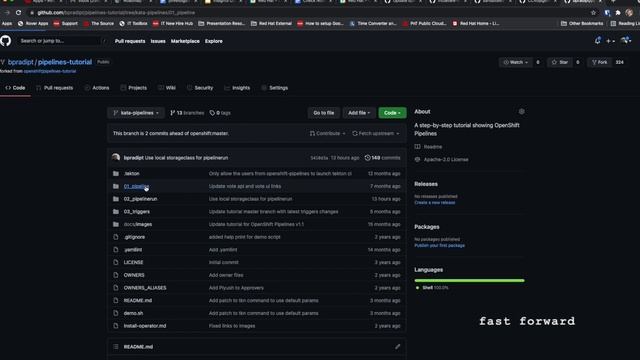The image size is (640, 360).
Task: Open the .gitignore file
Action: 134,237
